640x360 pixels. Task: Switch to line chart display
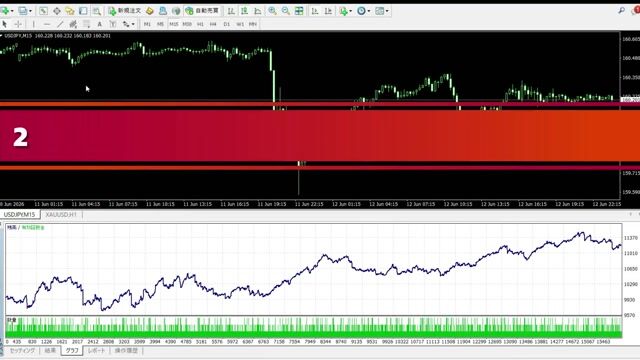[258, 11]
